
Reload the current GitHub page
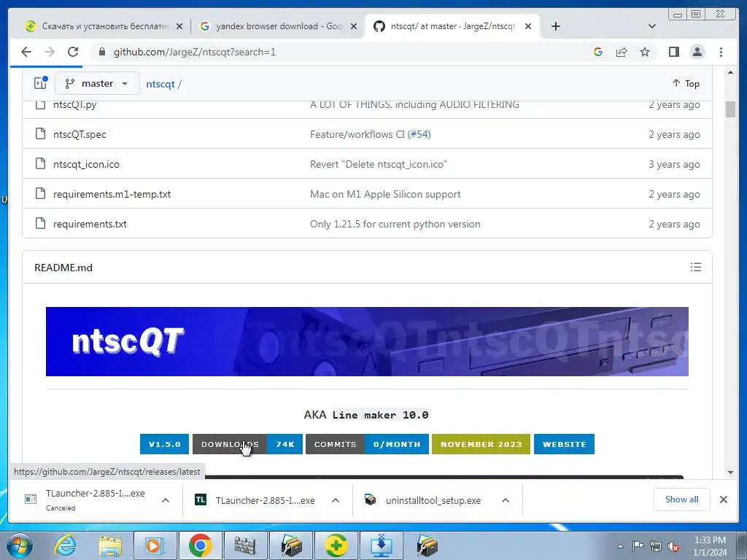point(73,52)
